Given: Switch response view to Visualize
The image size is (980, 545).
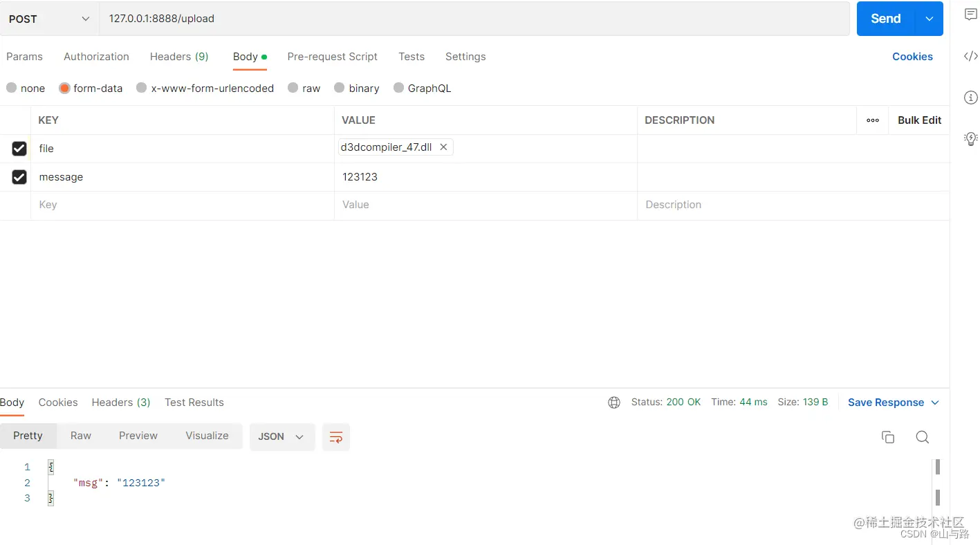Looking at the screenshot, I should pyautogui.click(x=207, y=436).
